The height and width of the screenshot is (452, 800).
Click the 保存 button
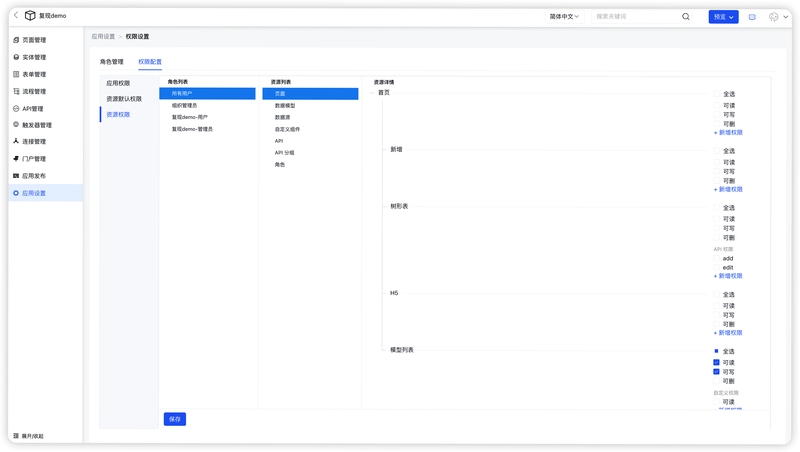point(175,419)
